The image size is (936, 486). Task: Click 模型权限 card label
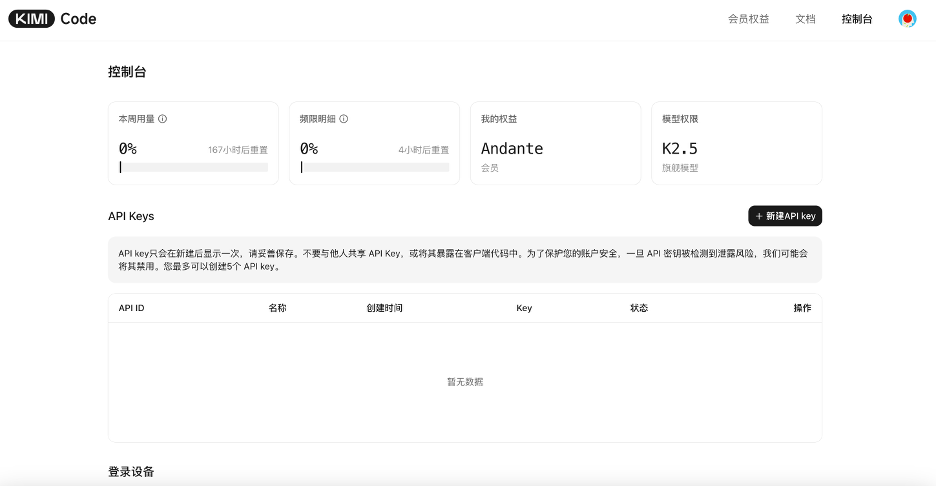pyautogui.click(x=680, y=119)
